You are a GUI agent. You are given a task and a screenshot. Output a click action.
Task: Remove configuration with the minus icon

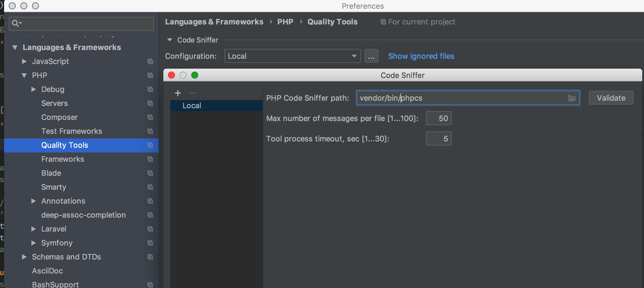click(x=193, y=93)
